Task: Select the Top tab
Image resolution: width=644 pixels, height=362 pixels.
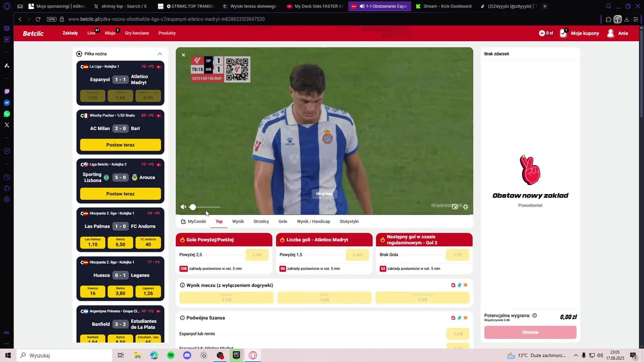Action: click(x=219, y=221)
